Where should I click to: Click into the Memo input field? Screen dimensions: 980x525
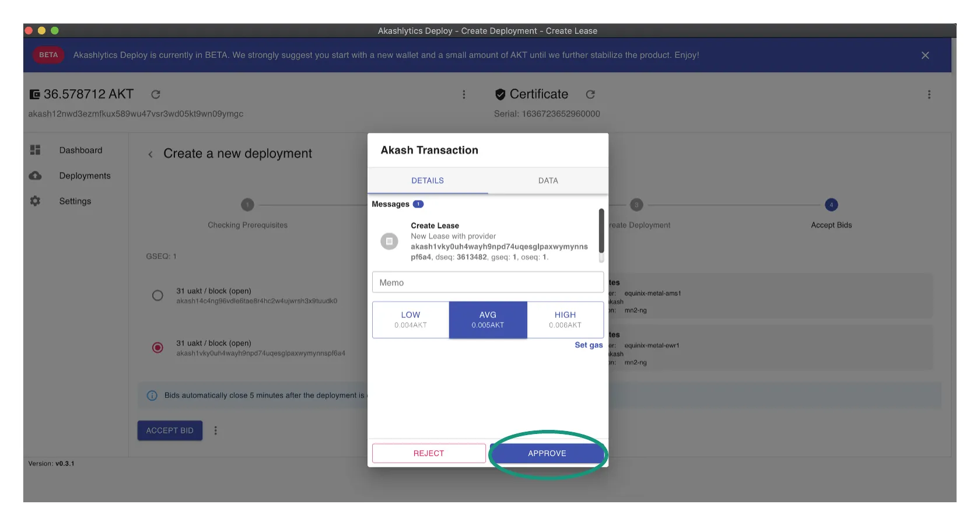click(488, 282)
